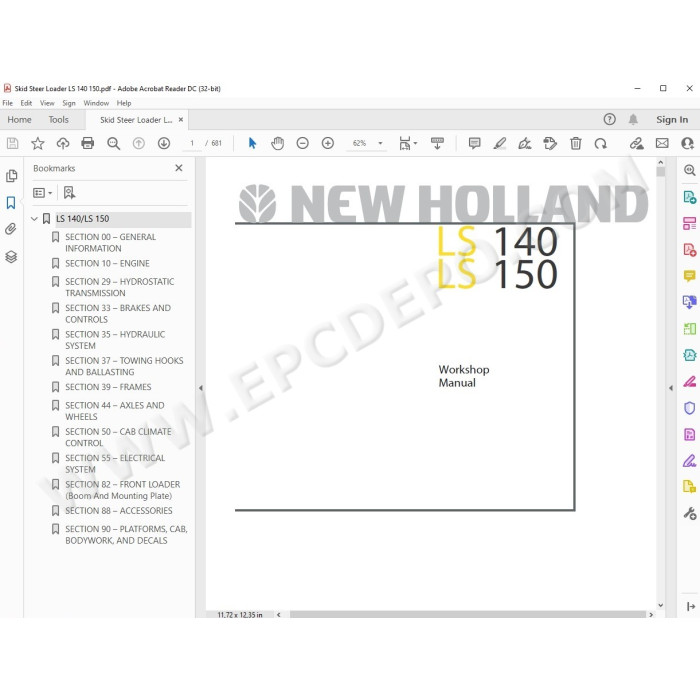The height and width of the screenshot is (700, 700).
Task: Select the Highlight text pen
Action: pos(500,143)
